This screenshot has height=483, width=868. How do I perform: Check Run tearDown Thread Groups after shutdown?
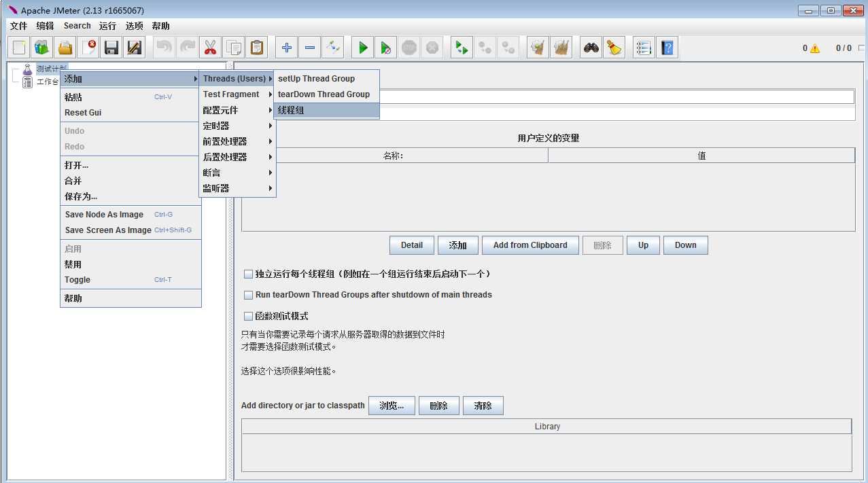[x=248, y=296]
